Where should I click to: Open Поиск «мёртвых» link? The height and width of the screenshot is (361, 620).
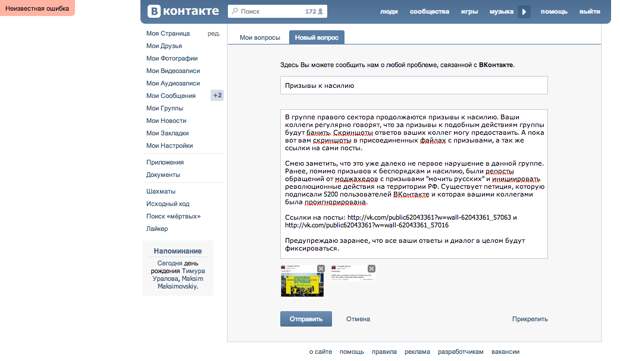pyautogui.click(x=173, y=216)
